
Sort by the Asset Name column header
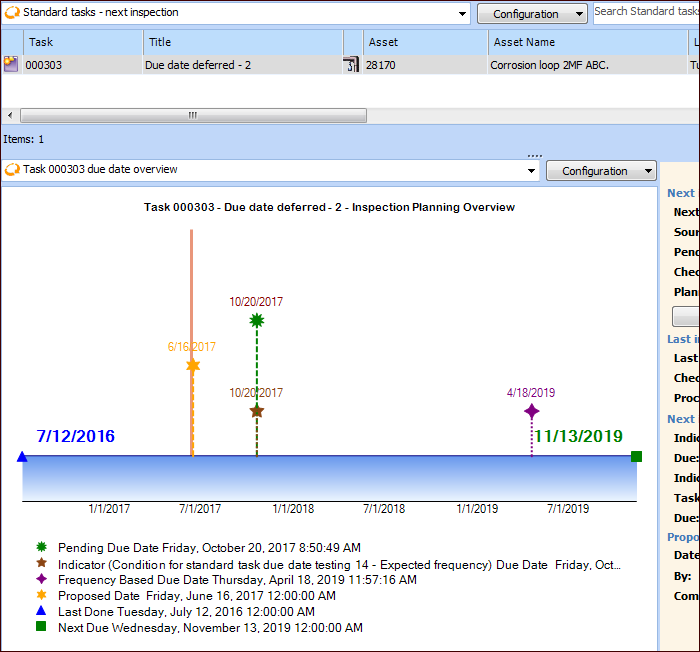pos(524,42)
